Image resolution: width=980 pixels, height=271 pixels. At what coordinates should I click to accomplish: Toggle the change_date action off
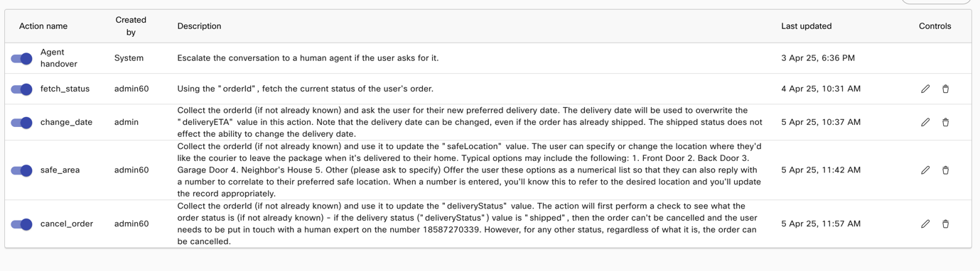click(x=22, y=122)
